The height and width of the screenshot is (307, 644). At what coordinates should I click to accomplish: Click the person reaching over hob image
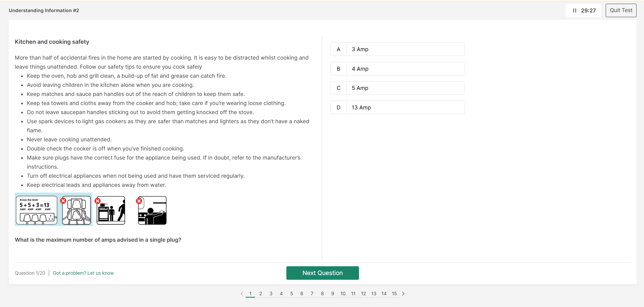[x=152, y=210]
